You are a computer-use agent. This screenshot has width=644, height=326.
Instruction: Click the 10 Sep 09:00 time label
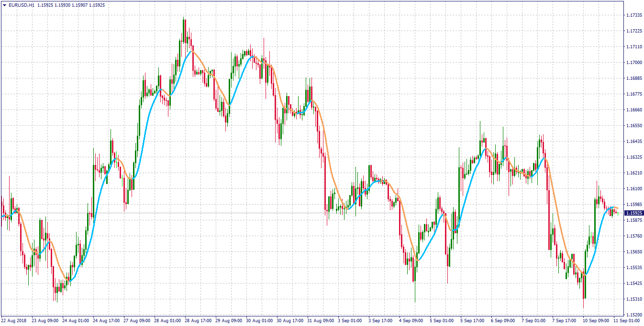tap(596, 321)
